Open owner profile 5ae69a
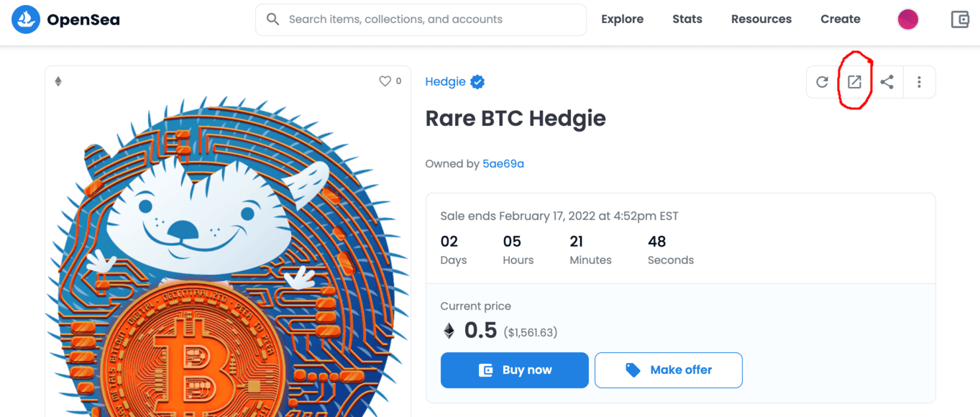Screen dimensions: 980x417 [x=503, y=164]
